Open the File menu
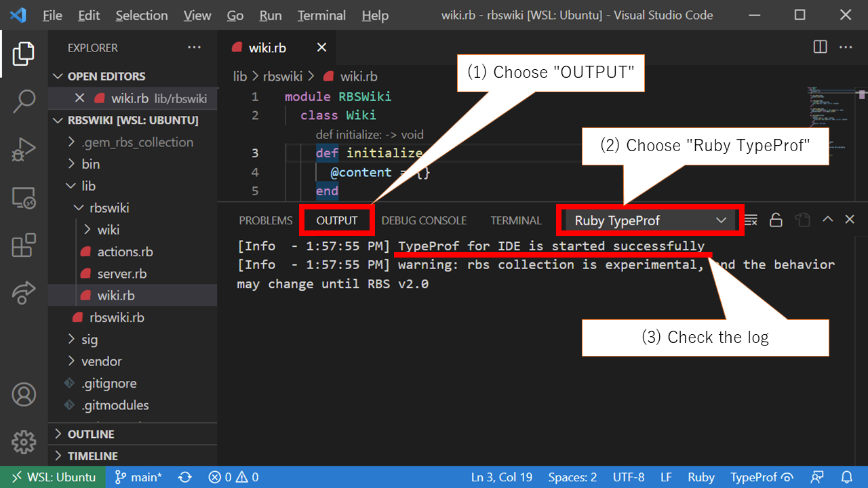This screenshot has width=868, height=488. click(52, 15)
